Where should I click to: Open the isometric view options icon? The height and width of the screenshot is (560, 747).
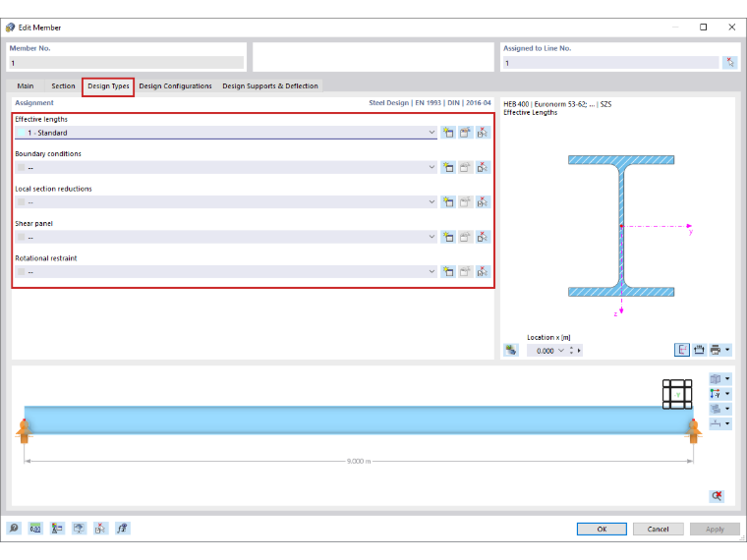[x=716, y=379]
